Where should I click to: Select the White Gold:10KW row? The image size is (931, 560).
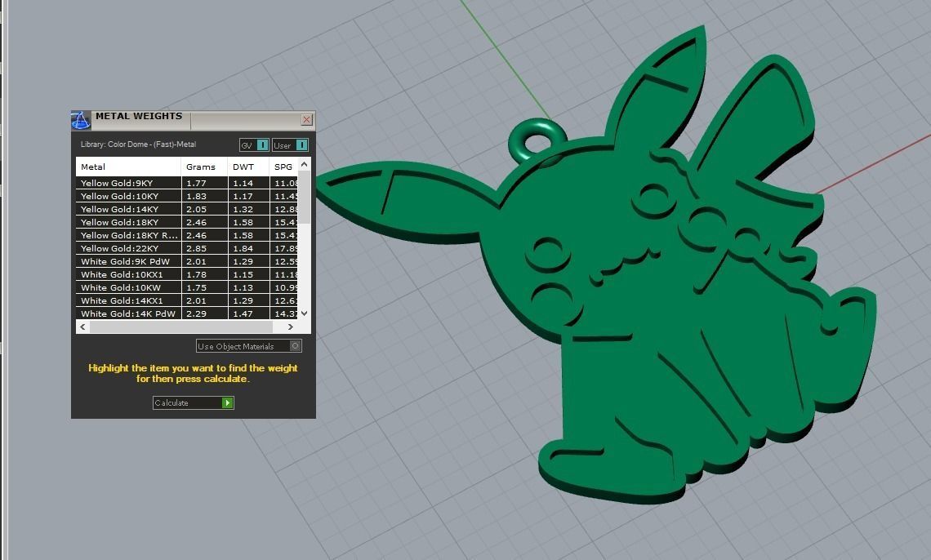pyautogui.click(x=186, y=287)
